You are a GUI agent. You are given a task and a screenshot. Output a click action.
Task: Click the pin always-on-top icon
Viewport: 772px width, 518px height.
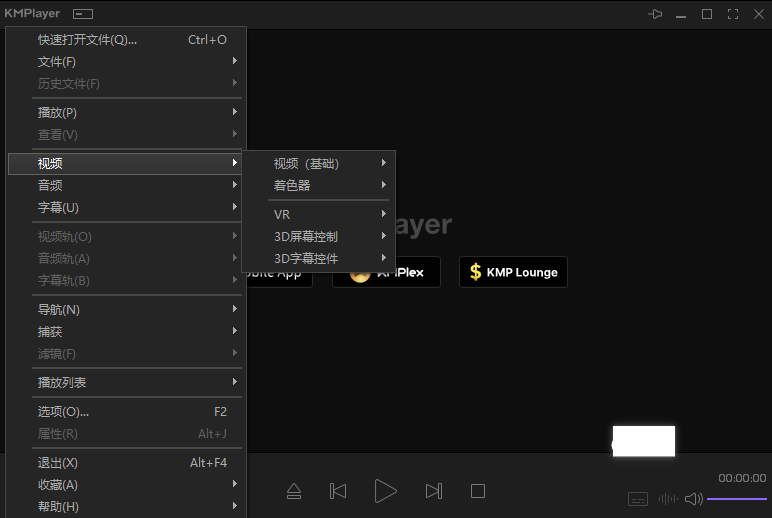point(655,14)
